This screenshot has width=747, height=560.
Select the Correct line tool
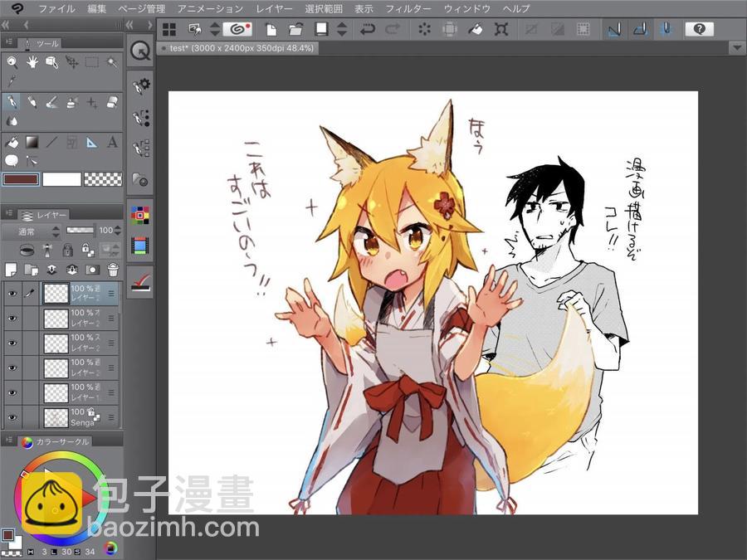pos(32,160)
